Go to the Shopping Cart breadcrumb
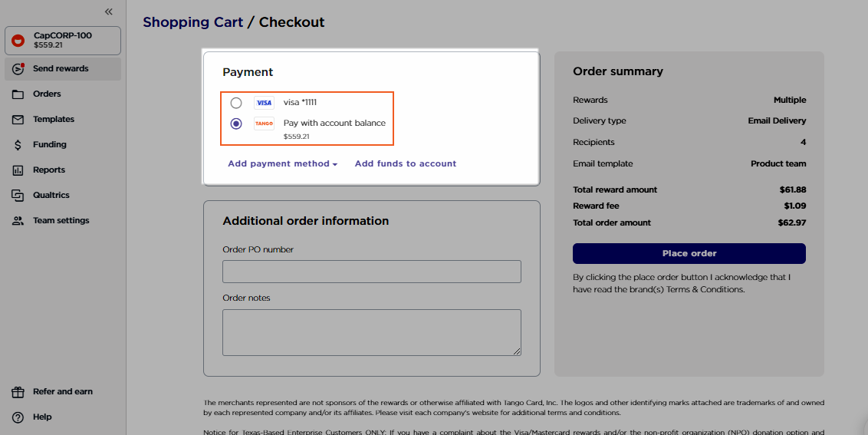868x435 pixels. [x=192, y=22]
